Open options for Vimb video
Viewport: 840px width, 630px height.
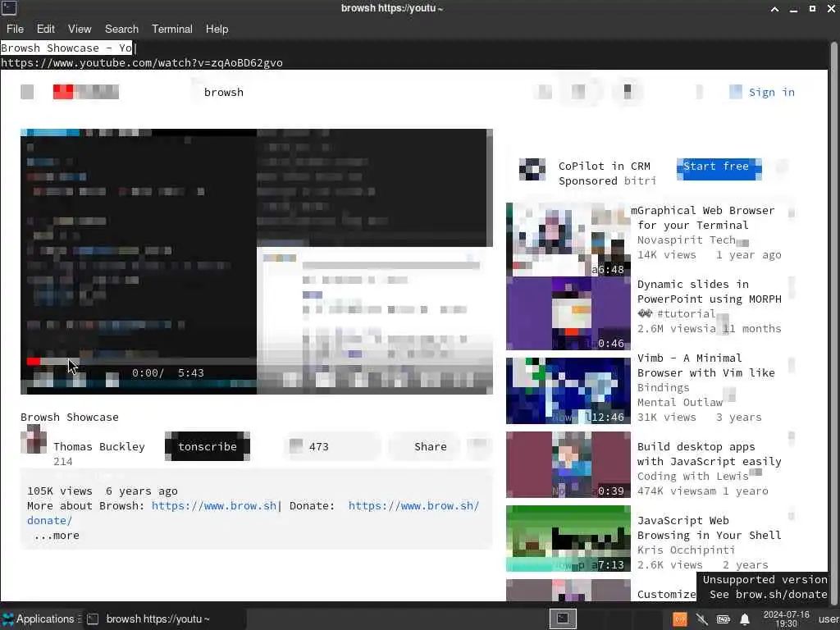(x=792, y=365)
